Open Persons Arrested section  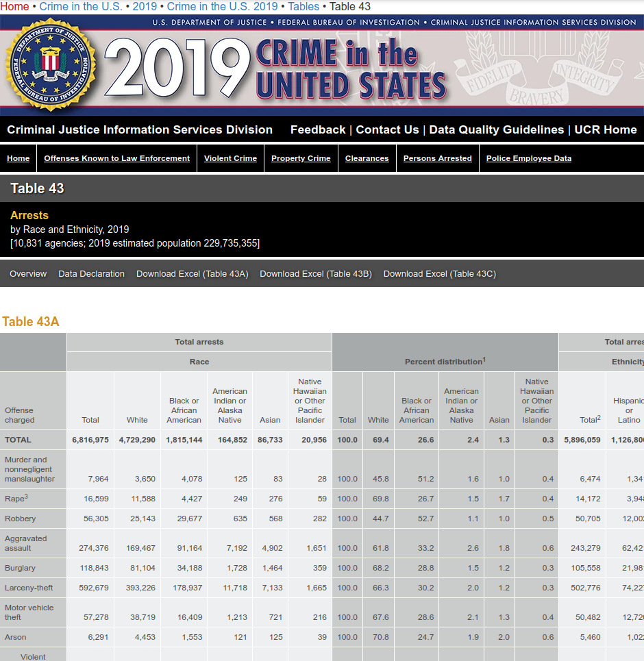(x=437, y=158)
